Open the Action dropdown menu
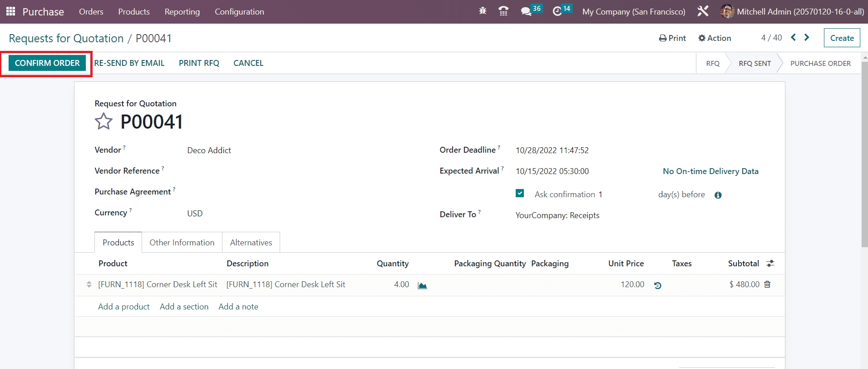This screenshot has height=369, width=868. coord(715,38)
